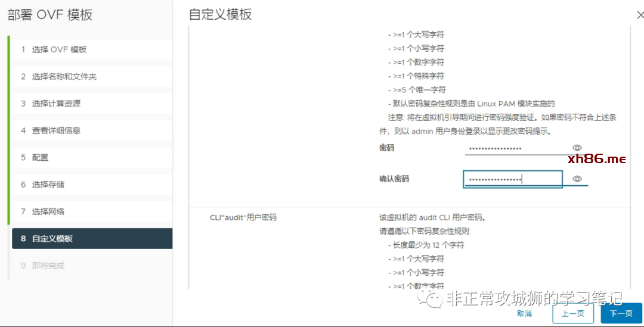The height and width of the screenshot is (327, 644).
Task: Click the 部署 OVF 模板 wizard title
Action: click(x=50, y=15)
